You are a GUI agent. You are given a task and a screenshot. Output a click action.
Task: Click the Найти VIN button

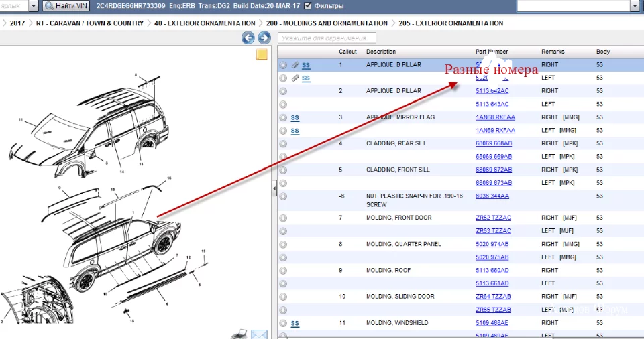(66, 6)
